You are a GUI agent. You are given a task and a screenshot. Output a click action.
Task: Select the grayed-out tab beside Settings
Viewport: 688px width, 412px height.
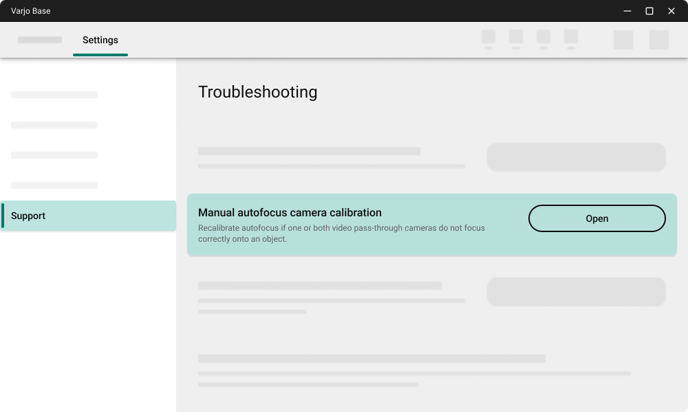(x=40, y=40)
